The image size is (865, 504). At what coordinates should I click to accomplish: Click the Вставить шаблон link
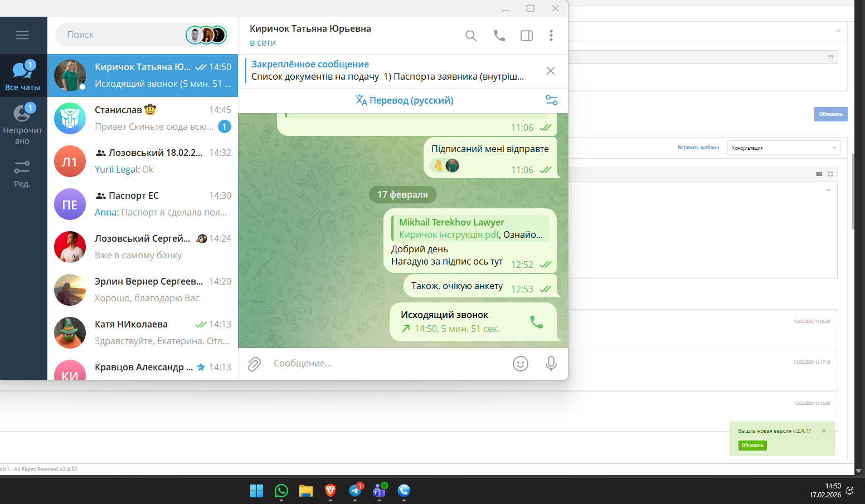pyautogui.click(x=698, y=148)
